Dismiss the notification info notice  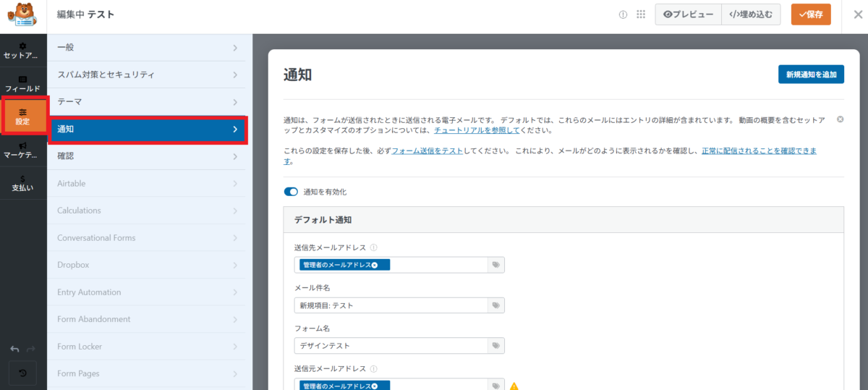pyautogui.click(x=840, y=119)
